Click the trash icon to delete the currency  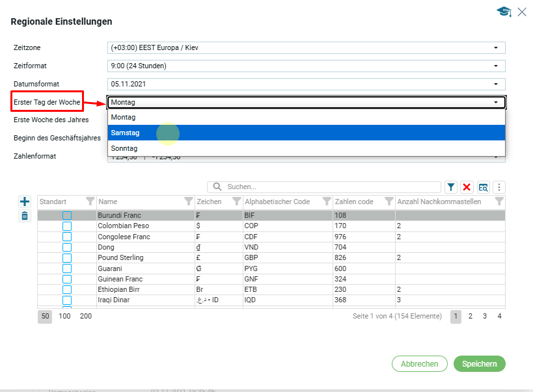(x=25, y=216)
